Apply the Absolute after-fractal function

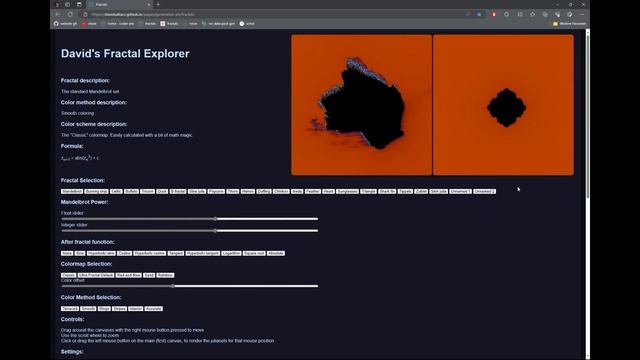pos(276,253)
